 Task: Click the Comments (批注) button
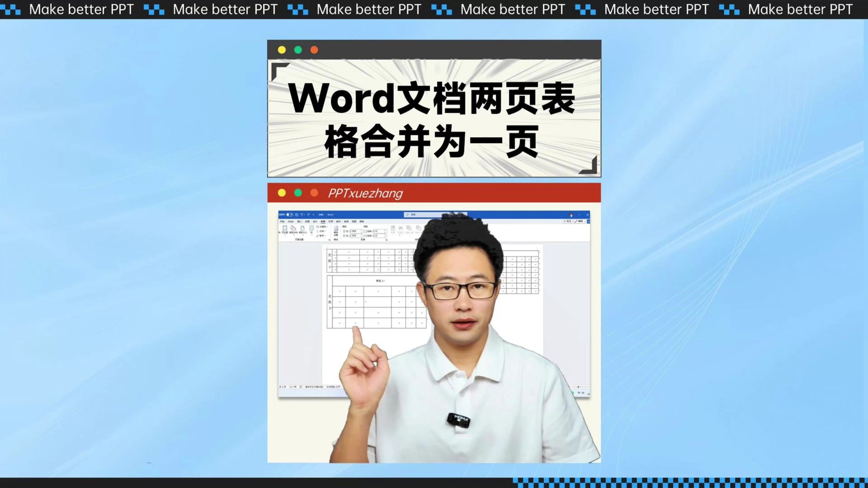pos(567,222)
